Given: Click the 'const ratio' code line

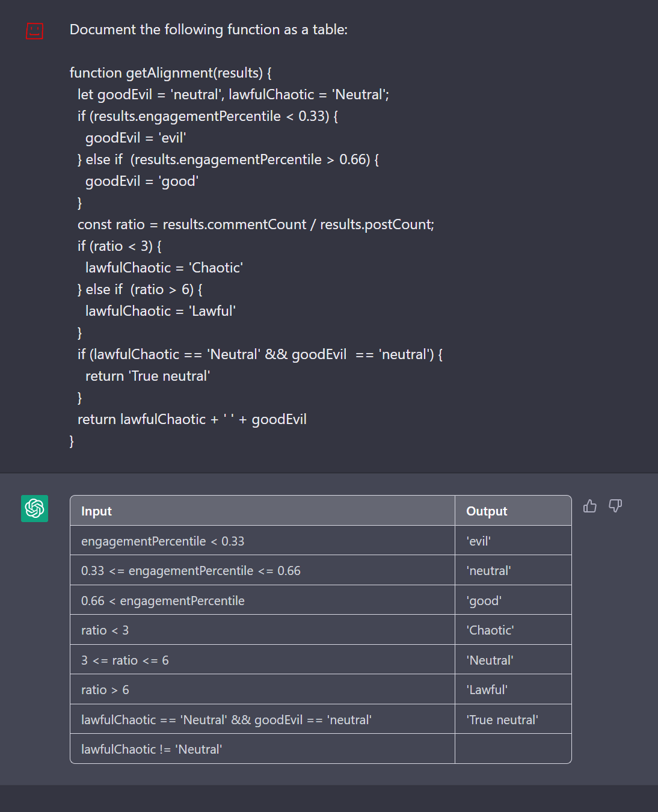Looking at the screenshot, I should [x=256, y=224].
